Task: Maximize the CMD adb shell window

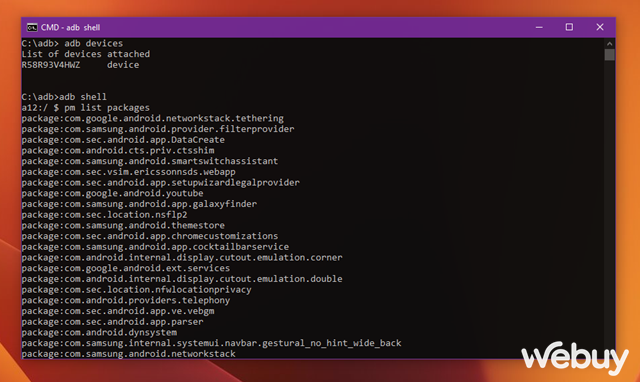Action: [x=569, y=27]
